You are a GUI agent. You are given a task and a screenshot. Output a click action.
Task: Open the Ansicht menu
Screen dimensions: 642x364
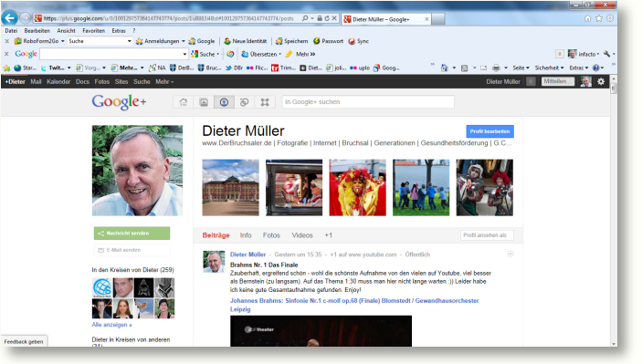pos(66,31)
